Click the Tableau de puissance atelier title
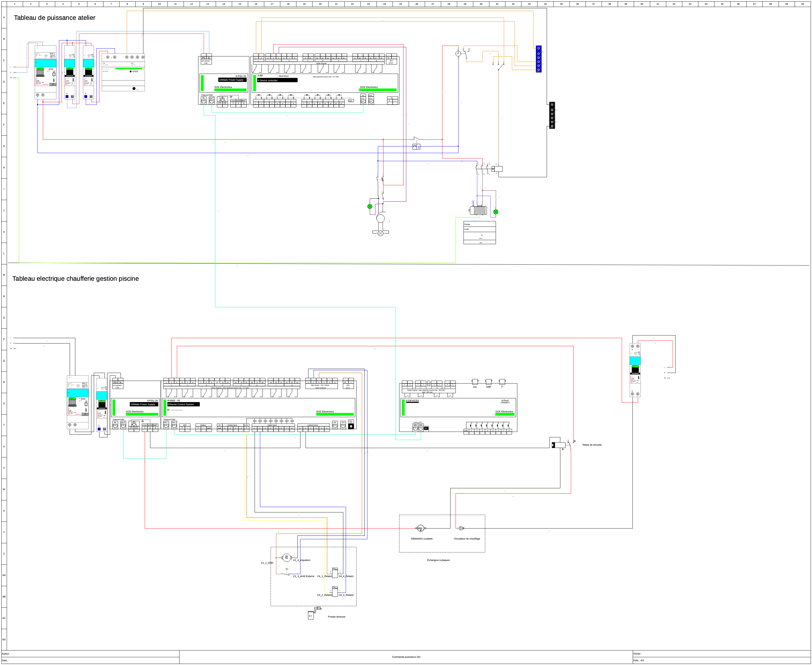 click(55, 18)
